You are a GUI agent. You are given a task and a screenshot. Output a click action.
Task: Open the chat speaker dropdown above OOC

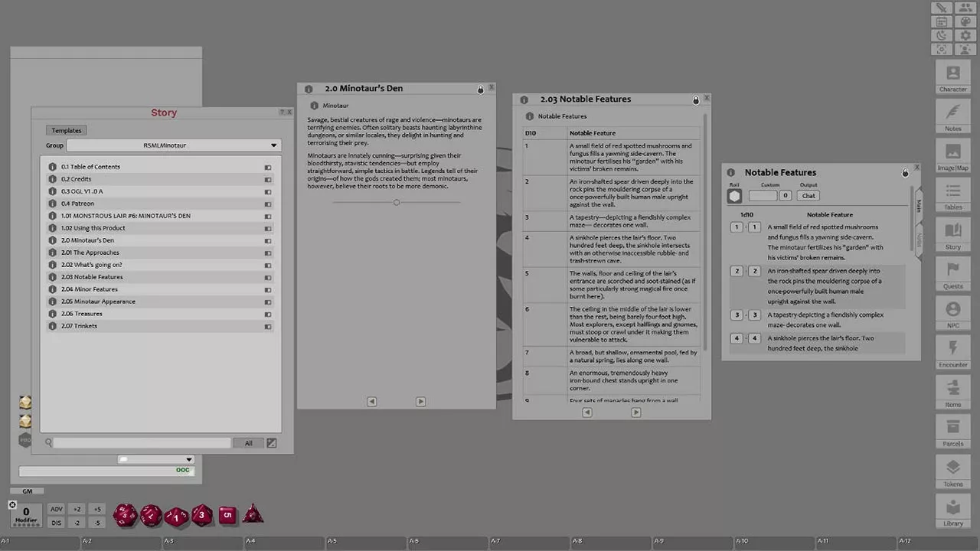click(x=156, y=460)
